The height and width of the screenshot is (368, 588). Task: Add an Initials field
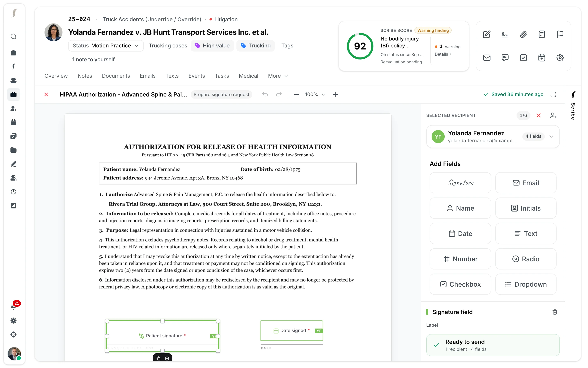526,208
